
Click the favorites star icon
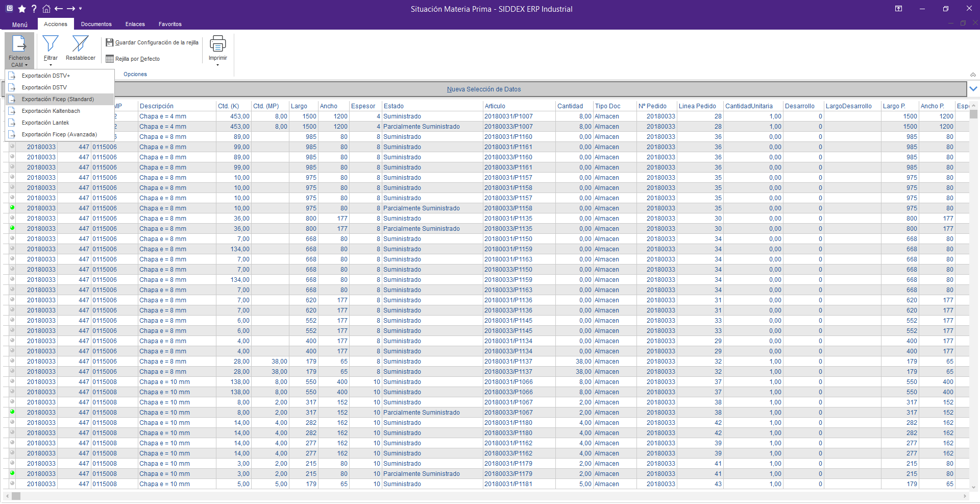click(x=21, y=9)
